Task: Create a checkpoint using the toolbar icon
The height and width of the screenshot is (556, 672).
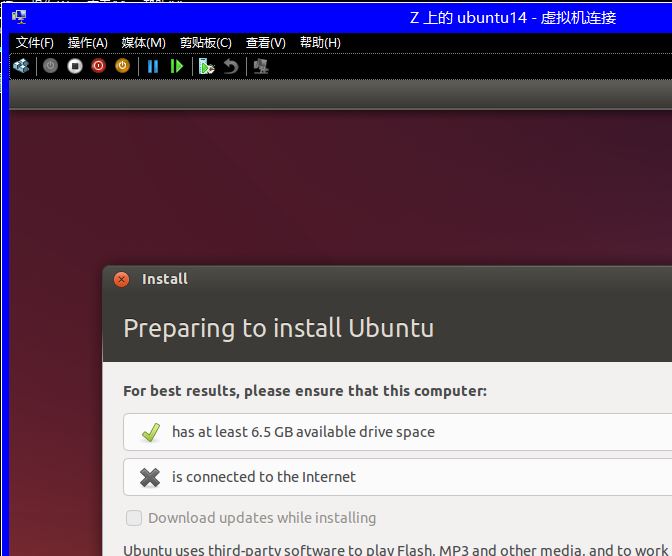Action: (x=207, y=66)
